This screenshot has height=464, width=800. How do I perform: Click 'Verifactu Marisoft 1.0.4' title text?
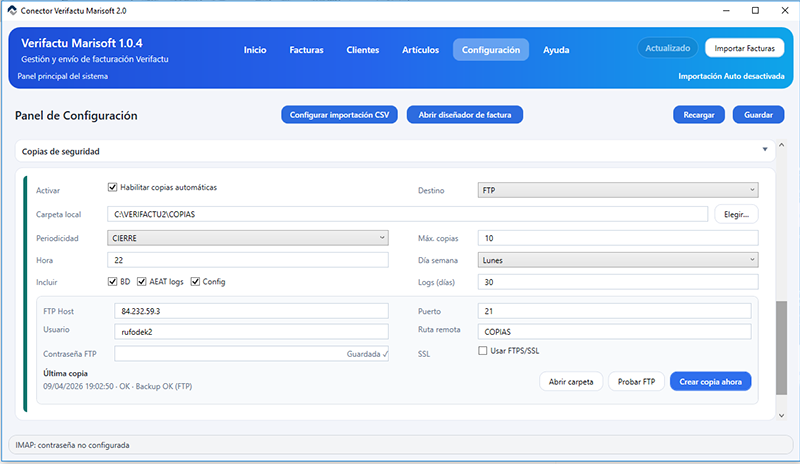(x=82, y=43)
